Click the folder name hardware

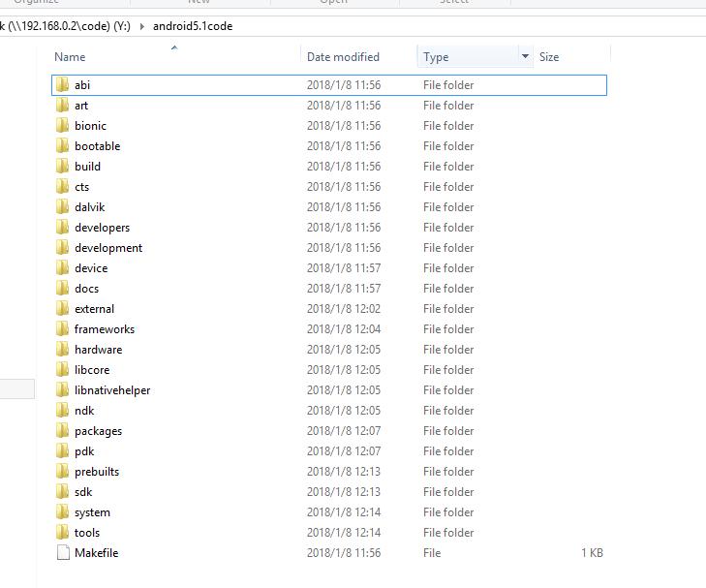pos(98,350)
